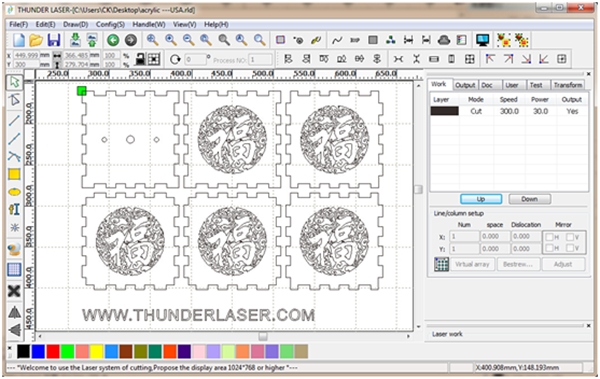Select the Point star tool
This screenshot has height=379, width=600.
(x=14, y=228)
